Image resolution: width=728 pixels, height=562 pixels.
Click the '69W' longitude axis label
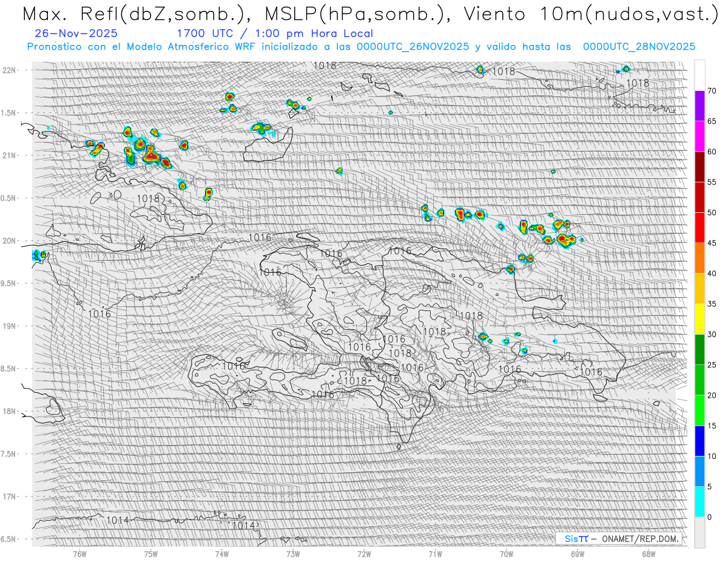click(x=577, y=554)
